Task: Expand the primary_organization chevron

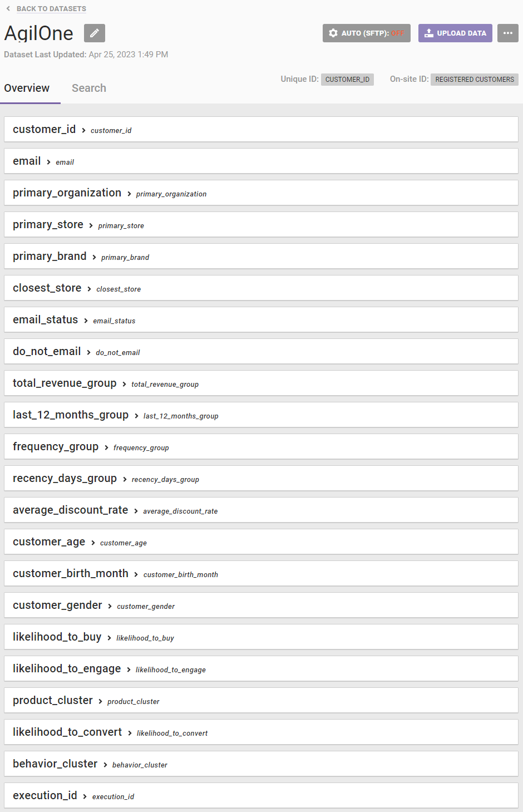Action: coord(129,194)
